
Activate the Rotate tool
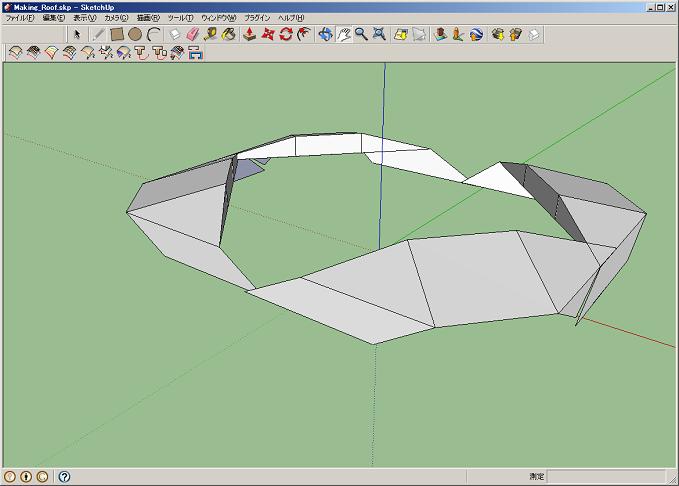tap(285, 34)
